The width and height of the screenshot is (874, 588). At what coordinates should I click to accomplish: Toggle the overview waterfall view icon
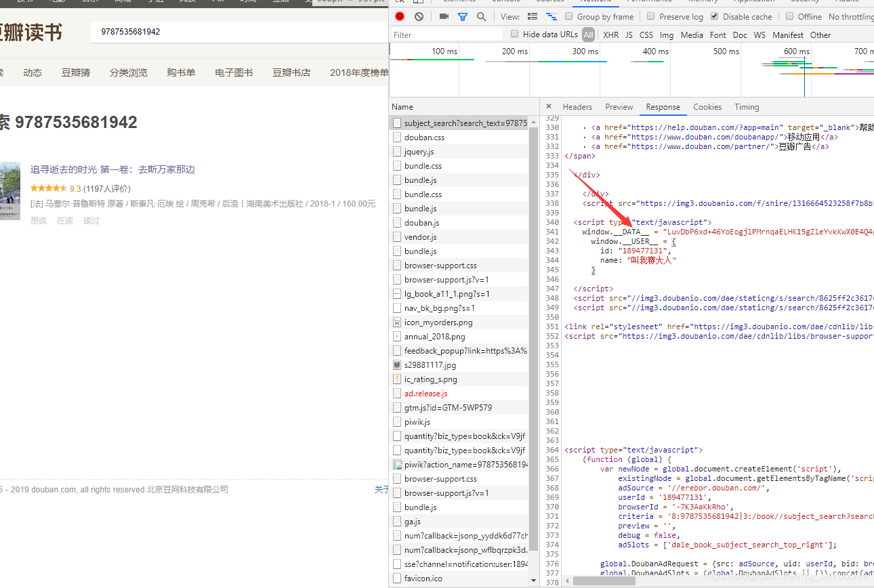pos(551,16)
